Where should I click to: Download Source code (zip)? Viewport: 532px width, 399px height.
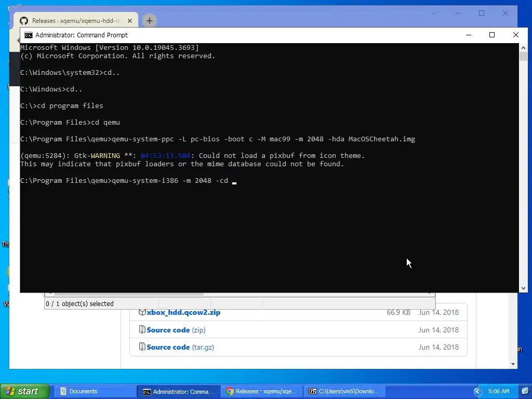click(176, 330)
